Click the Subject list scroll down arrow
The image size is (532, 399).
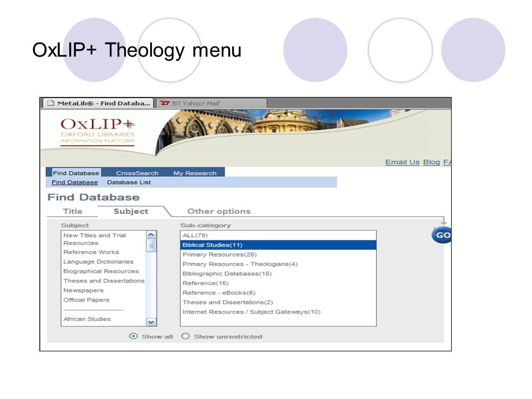tap(151, 322)
